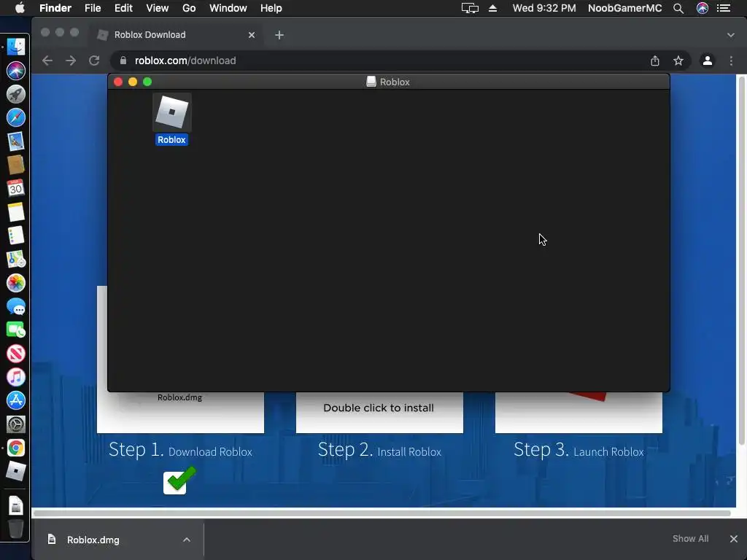Open Go menu
Viewport: 747px width, 560px height.
pos(189,8)
